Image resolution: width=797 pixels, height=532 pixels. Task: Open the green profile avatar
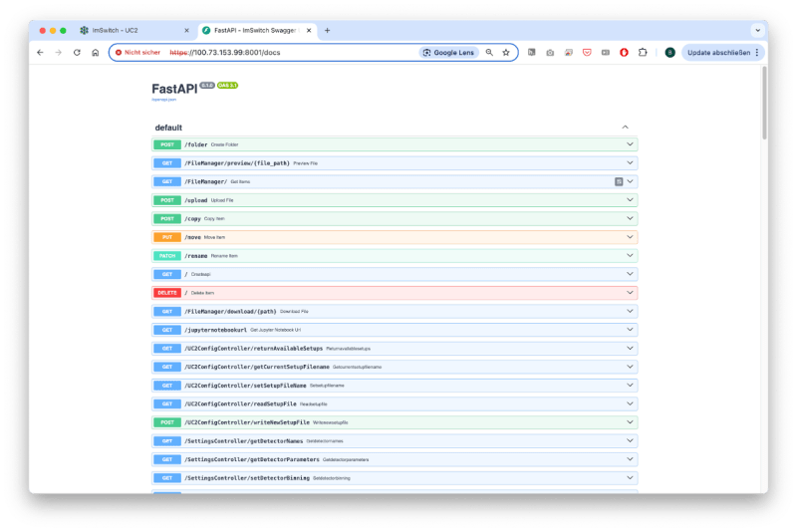pos(669,53)
